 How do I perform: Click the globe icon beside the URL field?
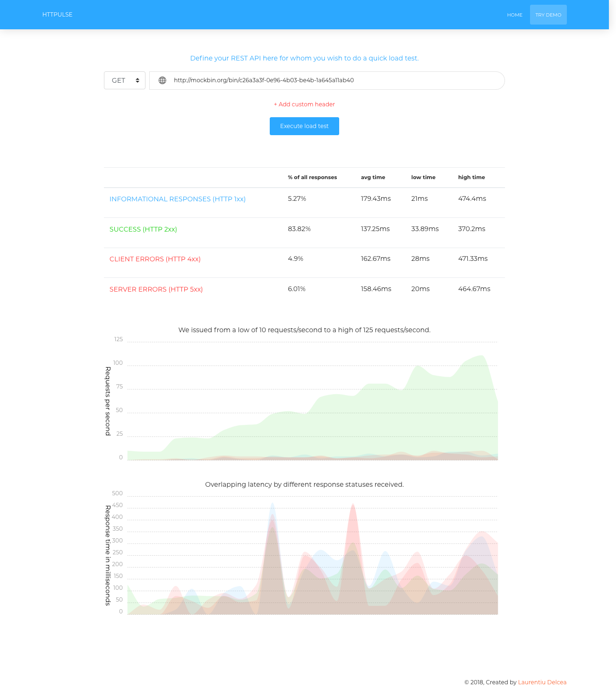coord(163,80)
